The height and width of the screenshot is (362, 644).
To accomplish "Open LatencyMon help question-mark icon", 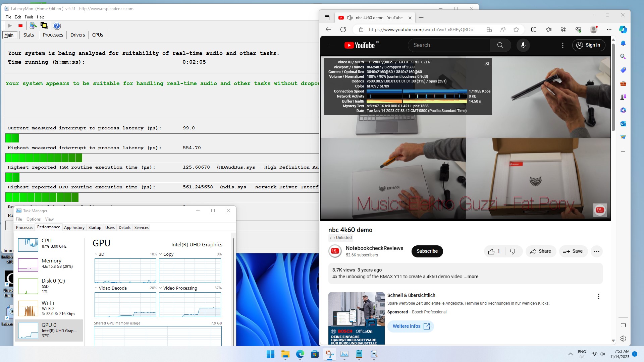I will pyautogui.click(x=57, y=26).
